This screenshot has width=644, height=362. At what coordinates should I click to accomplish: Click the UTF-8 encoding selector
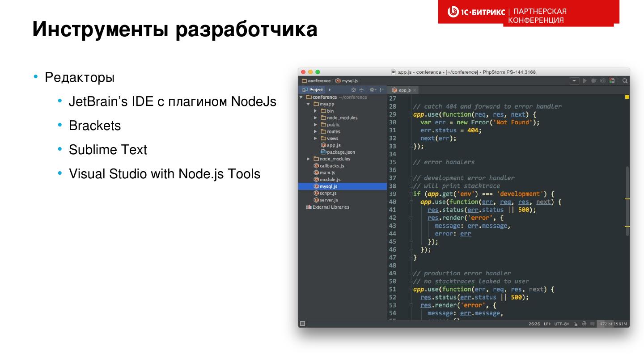coord(561,324)
